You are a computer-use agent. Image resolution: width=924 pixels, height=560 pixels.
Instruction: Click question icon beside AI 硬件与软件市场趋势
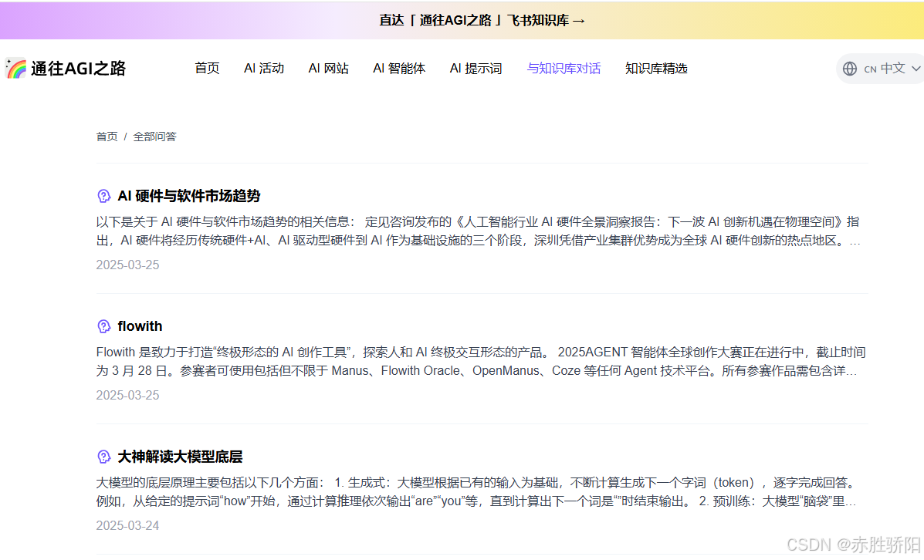[103, 196]
